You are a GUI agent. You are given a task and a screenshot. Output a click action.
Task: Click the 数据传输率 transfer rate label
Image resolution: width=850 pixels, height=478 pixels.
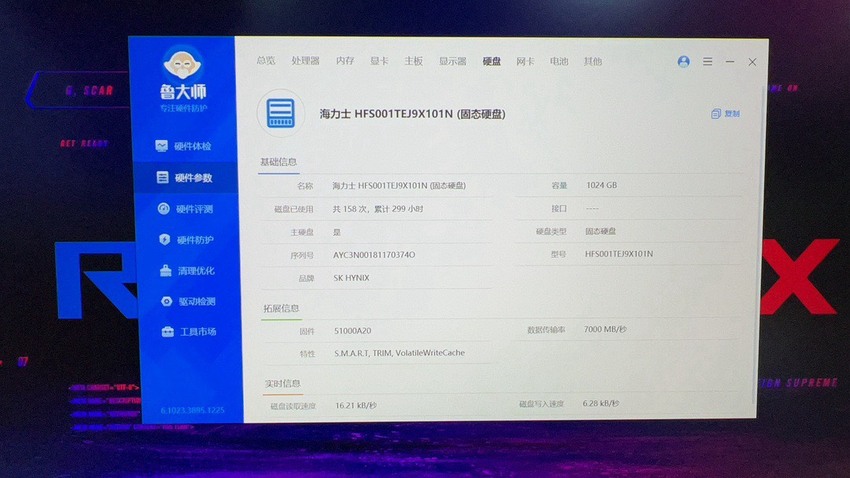tap(546, 330)
